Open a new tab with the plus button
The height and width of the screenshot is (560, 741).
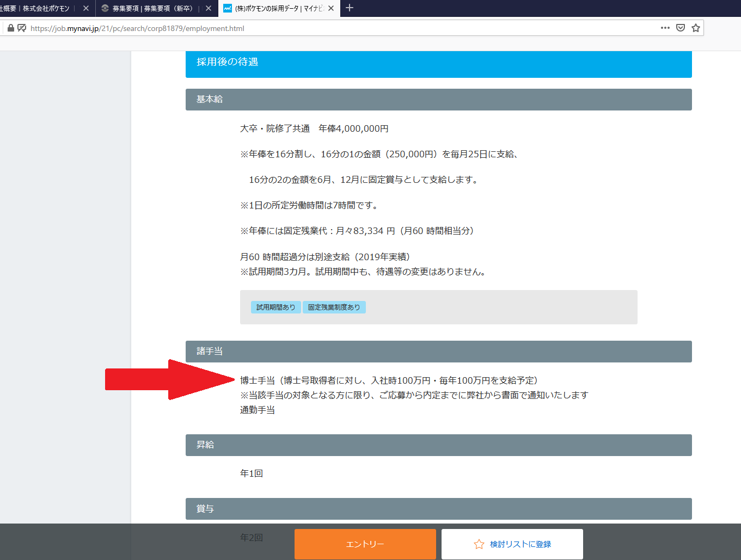click(x=349, y=8)
